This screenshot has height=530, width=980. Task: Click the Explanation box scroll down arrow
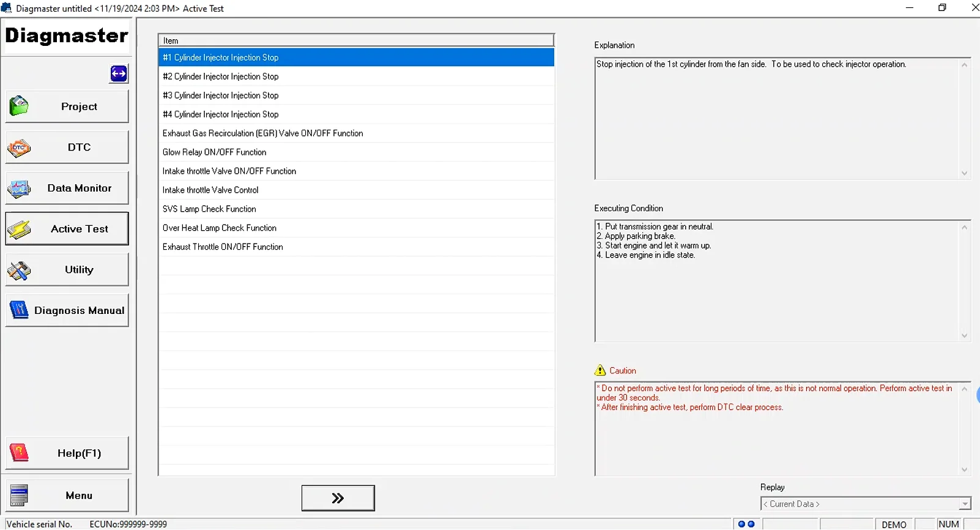coord(965,173)
